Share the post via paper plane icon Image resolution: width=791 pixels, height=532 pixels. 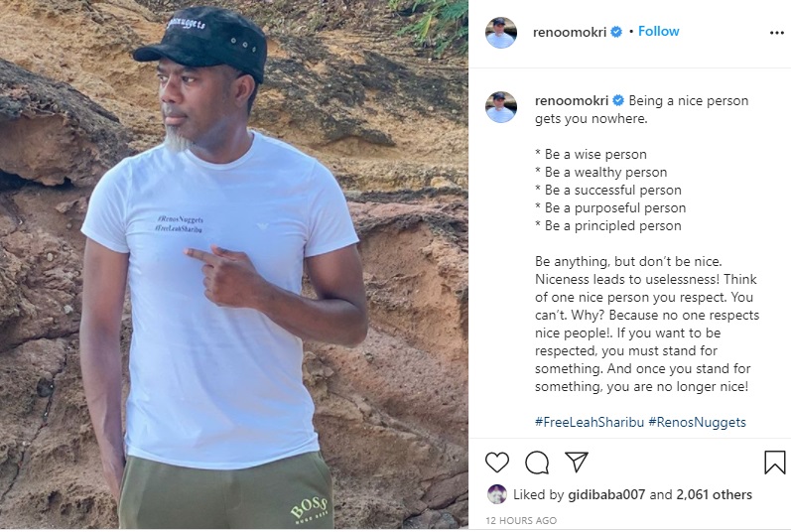[x=577, y=463]
